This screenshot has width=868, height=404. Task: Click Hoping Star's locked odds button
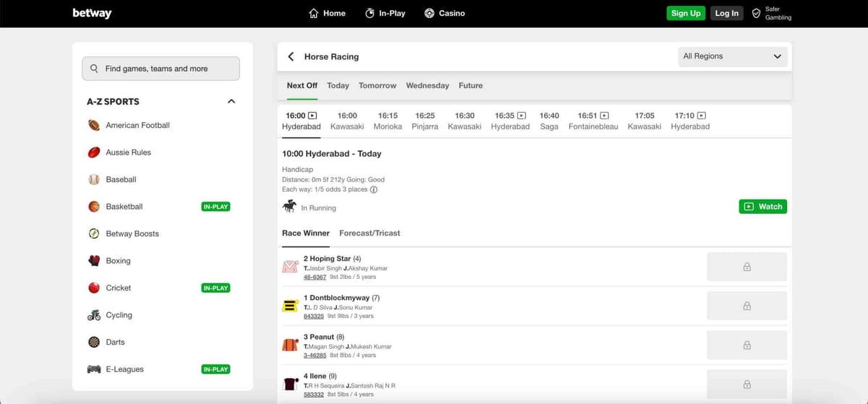746,267
